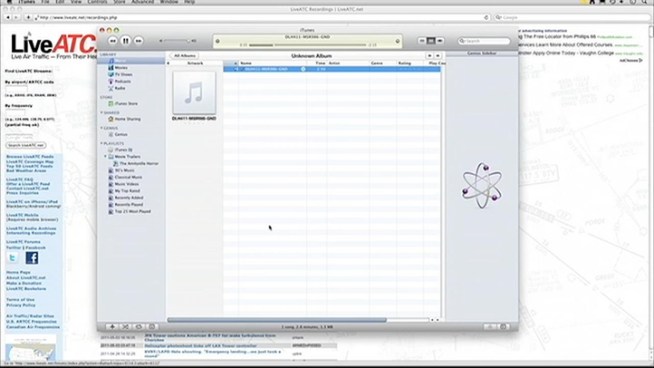
Task: Click the All Albums button
Action: click(x=185, y=55)
